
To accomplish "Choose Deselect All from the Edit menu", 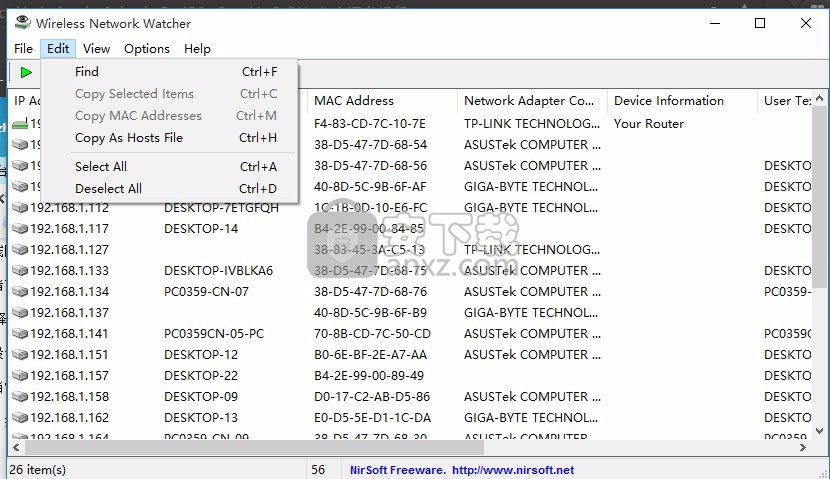I will (169, 188).
